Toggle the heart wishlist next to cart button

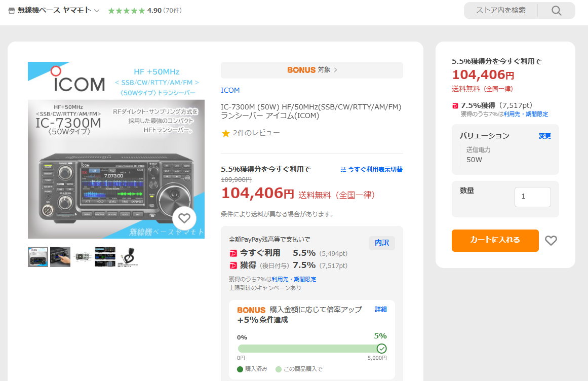[551, 241]
